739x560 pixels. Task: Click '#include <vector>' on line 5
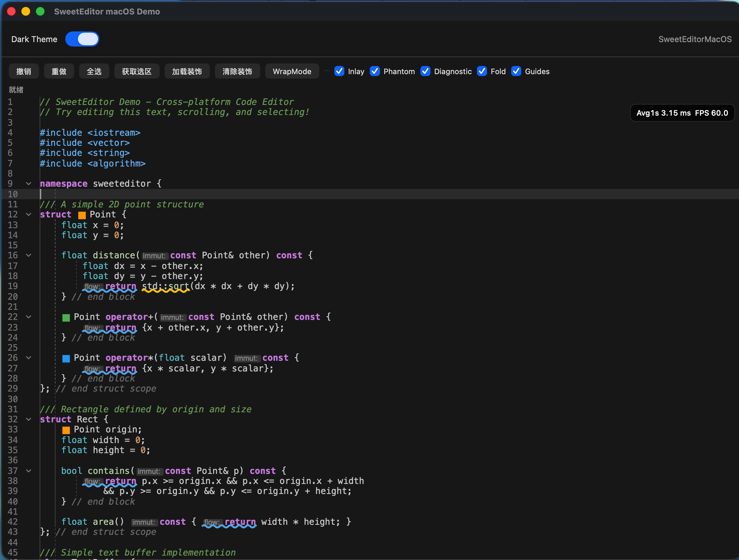click(x=85, y=143)
